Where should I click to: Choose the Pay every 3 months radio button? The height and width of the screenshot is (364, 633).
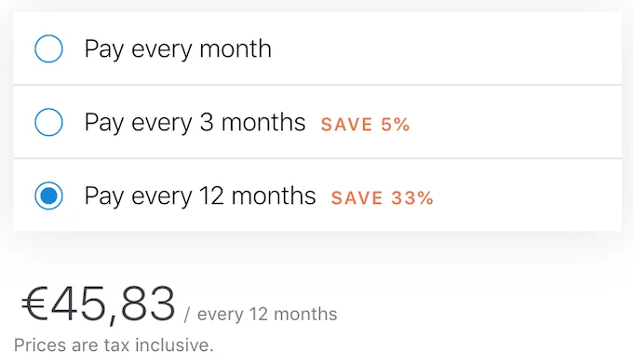click(x=48, y=122)
